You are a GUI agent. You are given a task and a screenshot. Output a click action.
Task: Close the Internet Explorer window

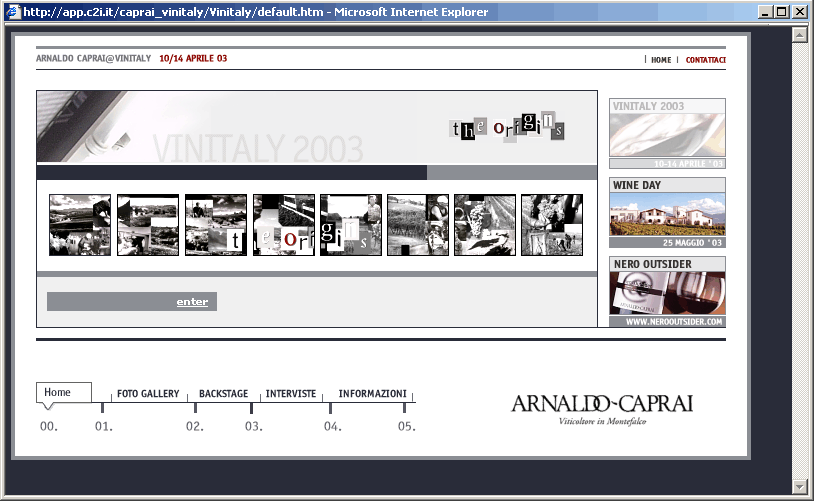tap(800, 11)
